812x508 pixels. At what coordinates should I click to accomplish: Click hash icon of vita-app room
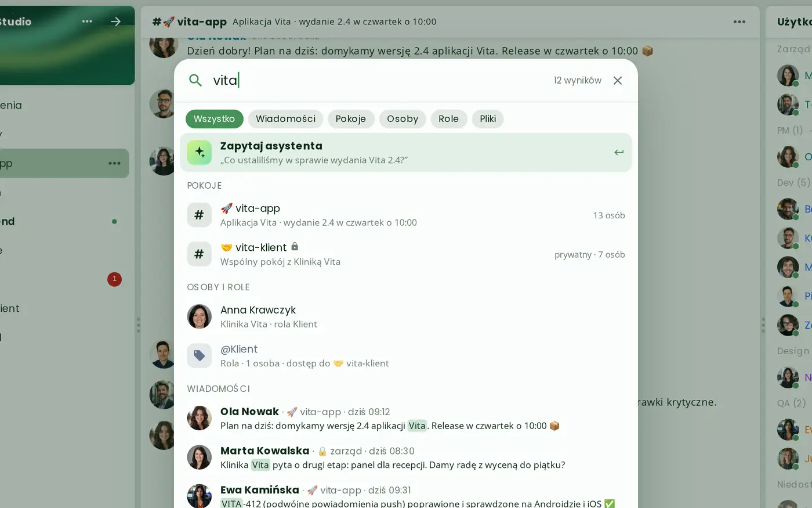[199, 215]
